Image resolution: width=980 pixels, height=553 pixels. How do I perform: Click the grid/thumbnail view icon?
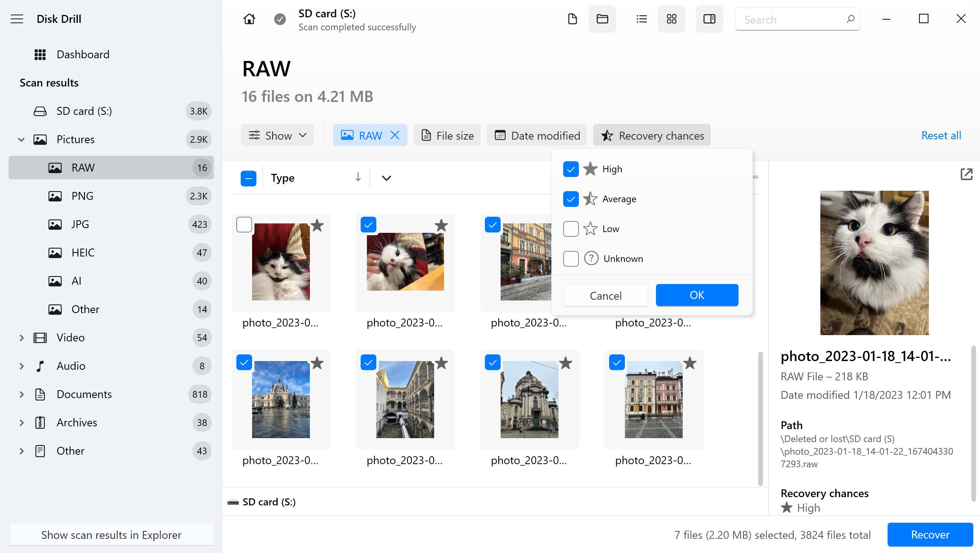672,19
